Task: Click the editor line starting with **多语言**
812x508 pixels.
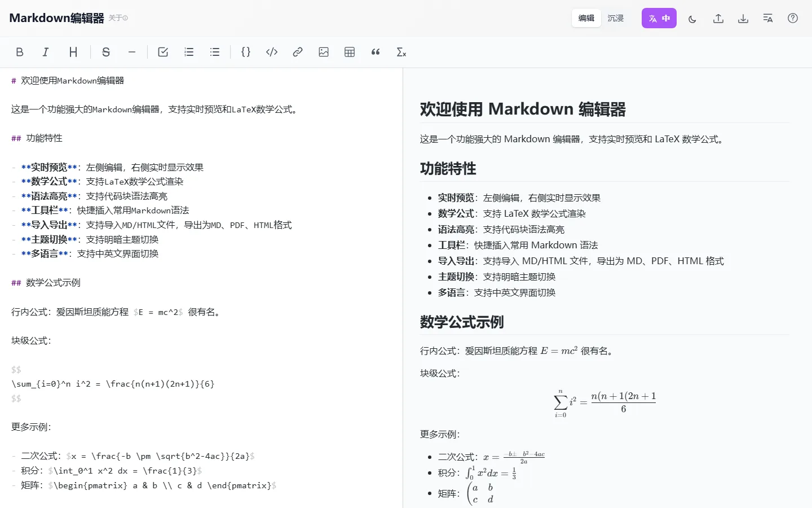Action: pyautogui.click(x=85, y=254)
